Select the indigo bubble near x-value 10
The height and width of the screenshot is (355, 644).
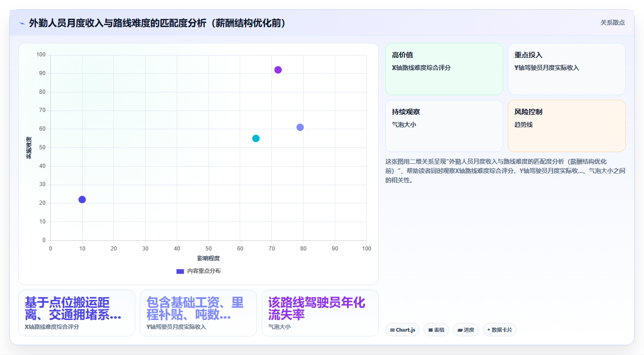pos(82,200)
